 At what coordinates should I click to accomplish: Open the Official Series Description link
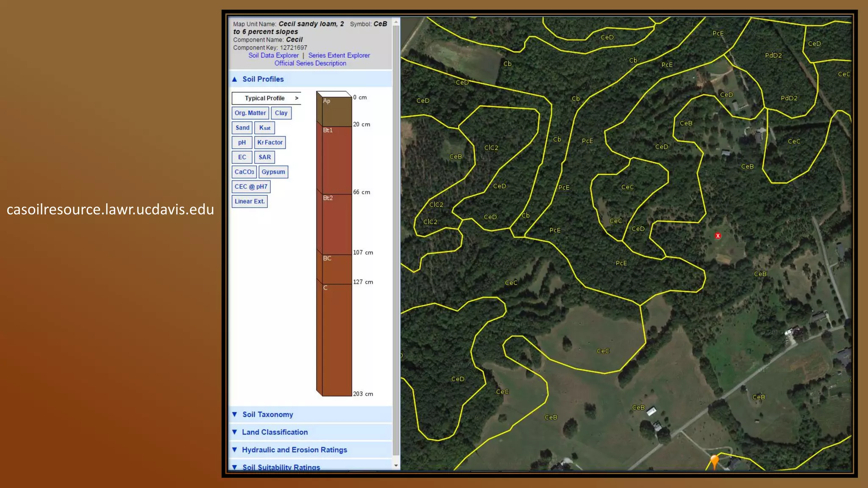(310, 64)
